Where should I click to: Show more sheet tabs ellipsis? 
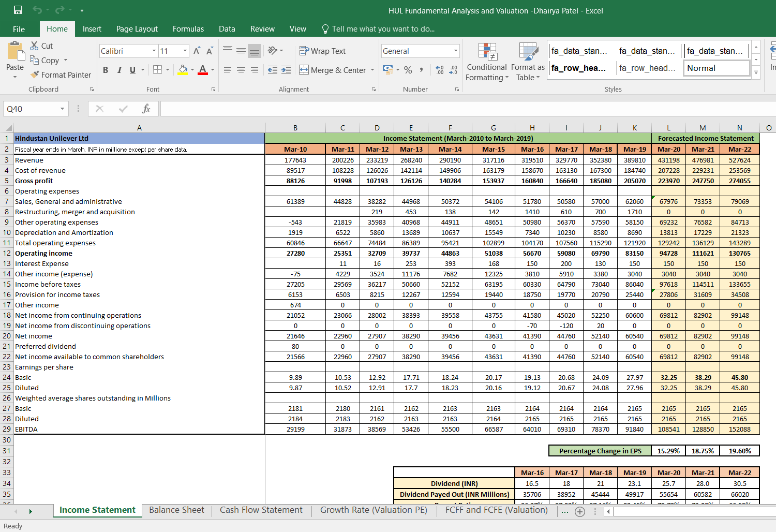pyautogui.click(x=565, y=511)
